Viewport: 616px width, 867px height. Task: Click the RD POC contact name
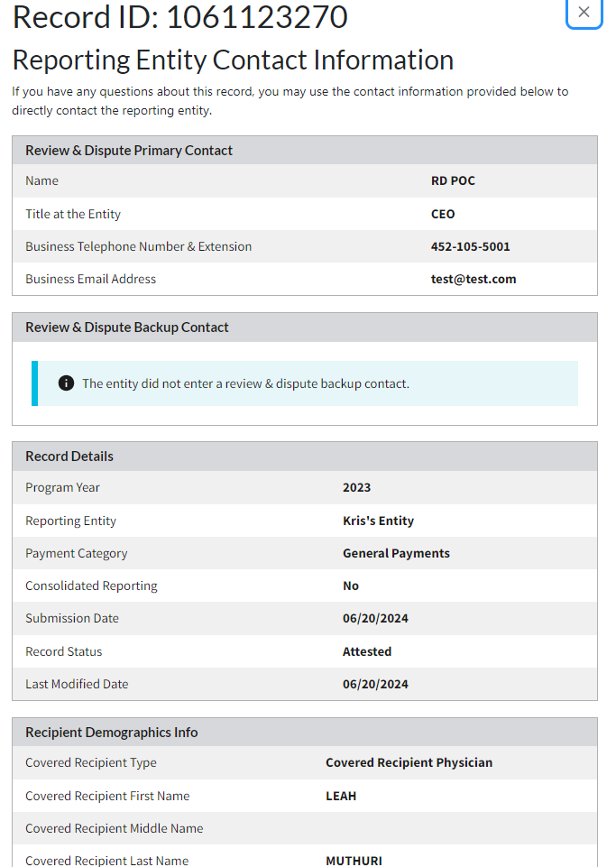point(453,180)
